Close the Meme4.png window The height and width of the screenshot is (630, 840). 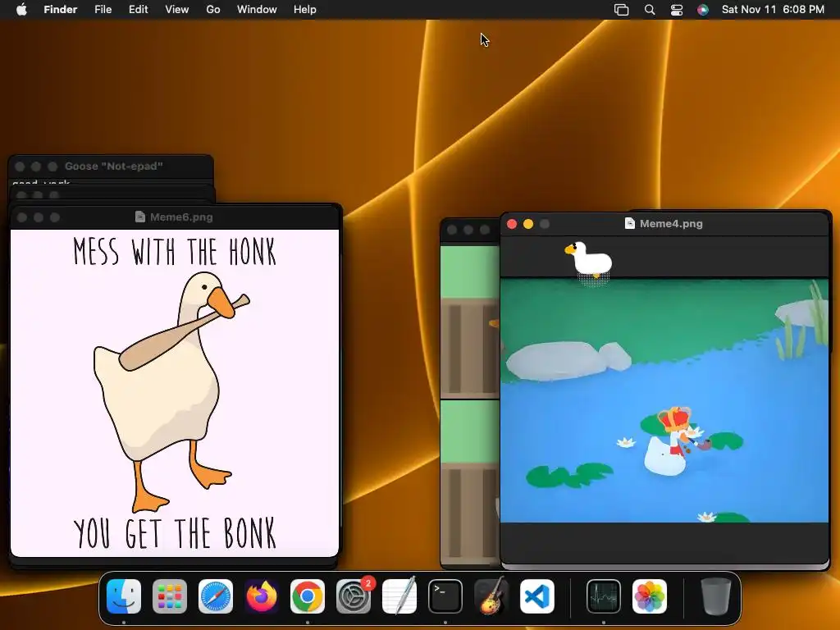pyautogui.click(x=512, y=224)
